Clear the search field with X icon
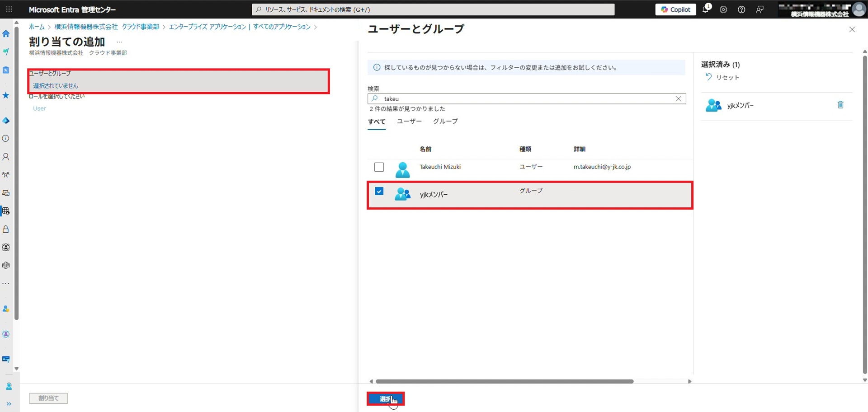 click(x=678, y=99)
